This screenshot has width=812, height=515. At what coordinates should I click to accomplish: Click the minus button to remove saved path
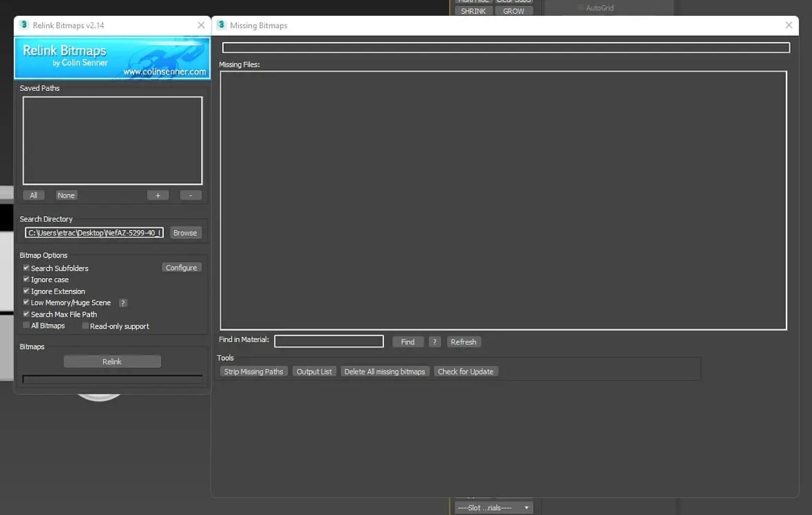coord(191,196)
